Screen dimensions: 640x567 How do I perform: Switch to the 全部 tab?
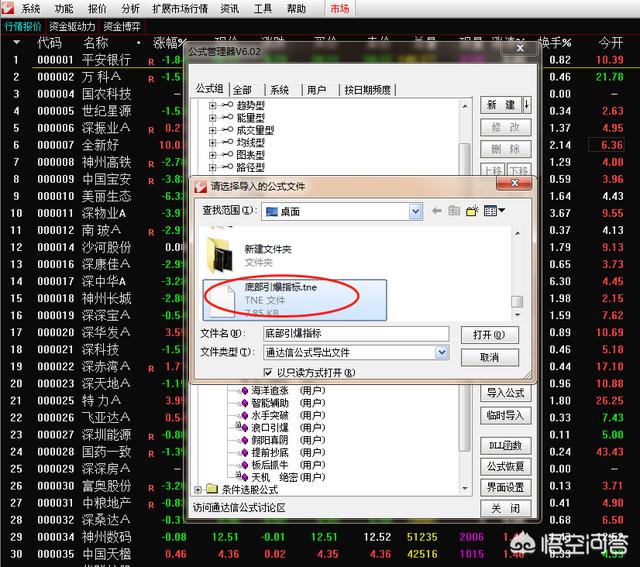(x=242, y=89)
